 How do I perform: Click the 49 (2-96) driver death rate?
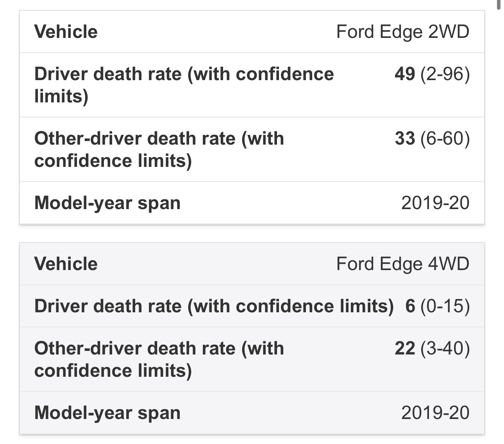click(x=432, y=74)
